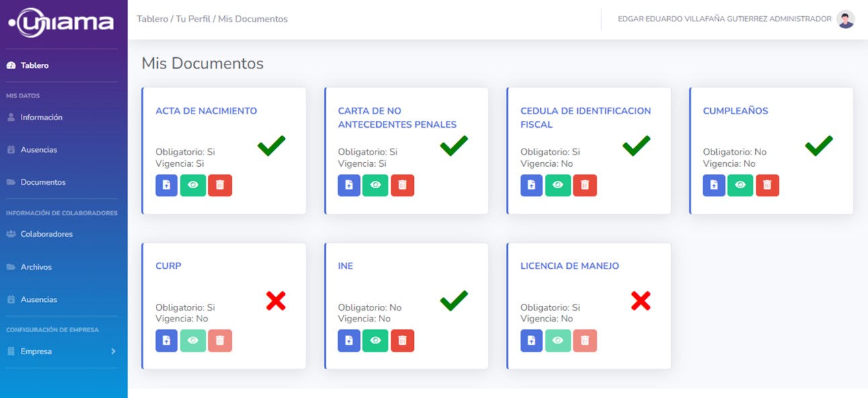Open Información under Mis Datos
Screen dimensions: 868x398
41,118
